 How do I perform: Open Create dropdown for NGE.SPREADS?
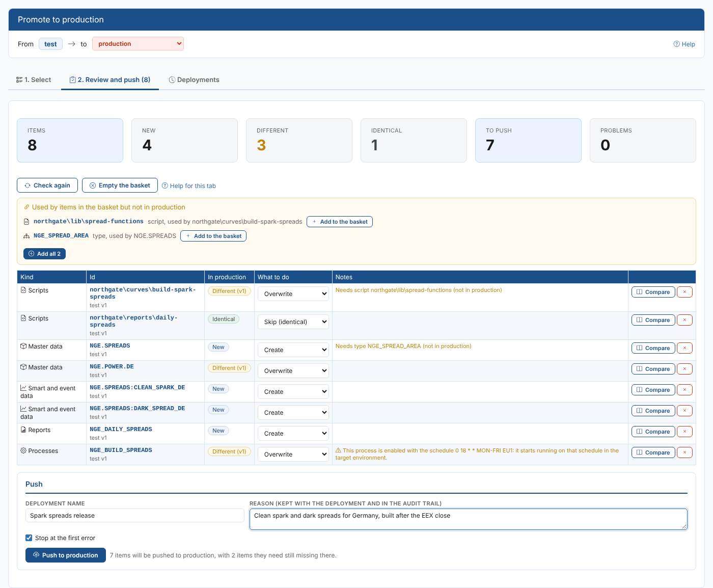point(293,350)
